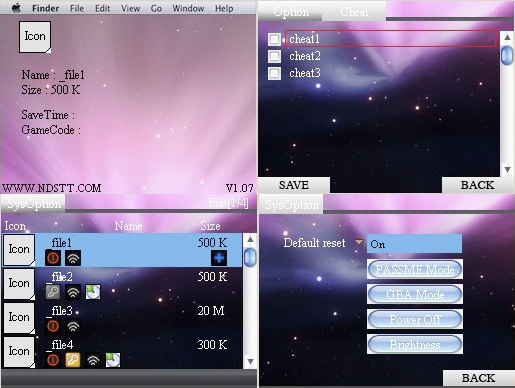This screenshot has width=515, height=388.
Task: Click the 300 K size value
Action: 212,345
